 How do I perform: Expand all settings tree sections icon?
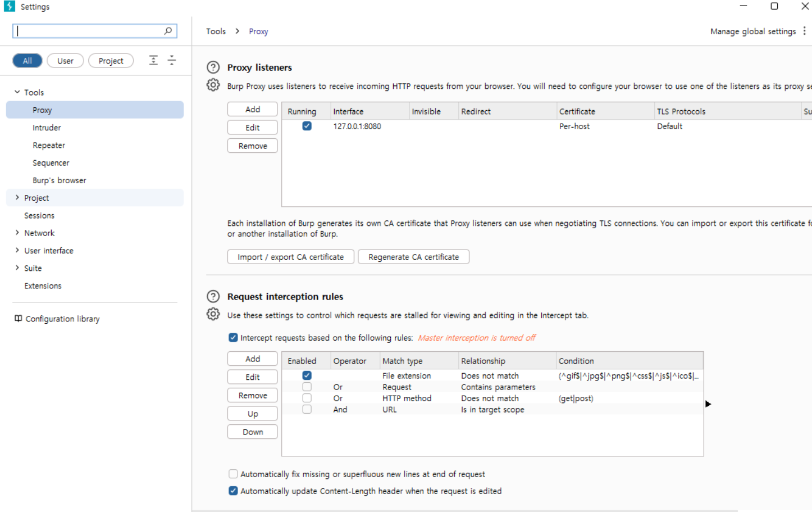(153, 60)
